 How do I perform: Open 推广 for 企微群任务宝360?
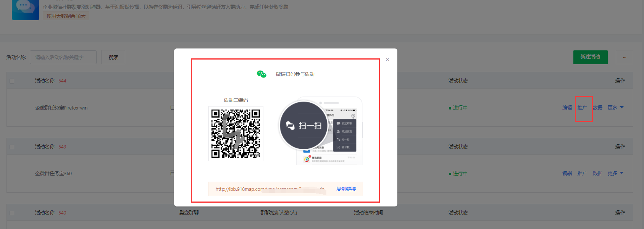point(582,173)
